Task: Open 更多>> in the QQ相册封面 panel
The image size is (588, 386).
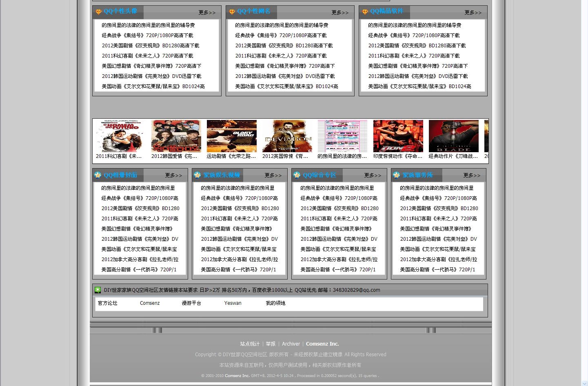Action: tap(173, 175)
